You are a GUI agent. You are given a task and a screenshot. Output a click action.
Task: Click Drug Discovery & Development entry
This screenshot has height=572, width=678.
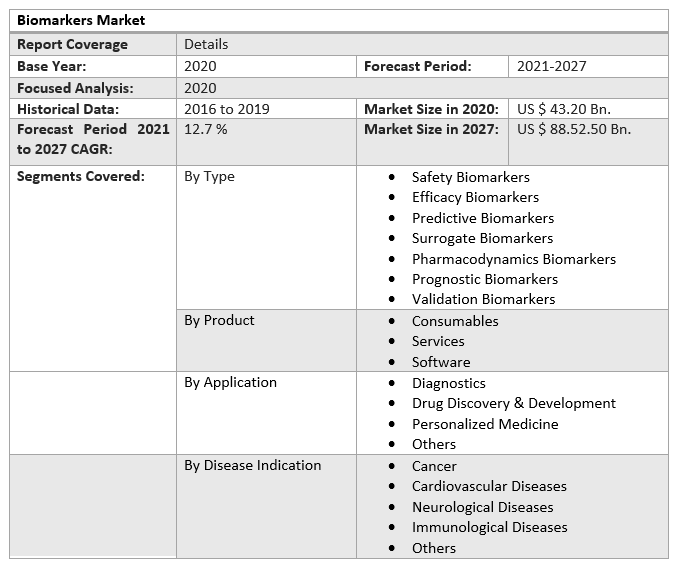click(x=513, y=403)
